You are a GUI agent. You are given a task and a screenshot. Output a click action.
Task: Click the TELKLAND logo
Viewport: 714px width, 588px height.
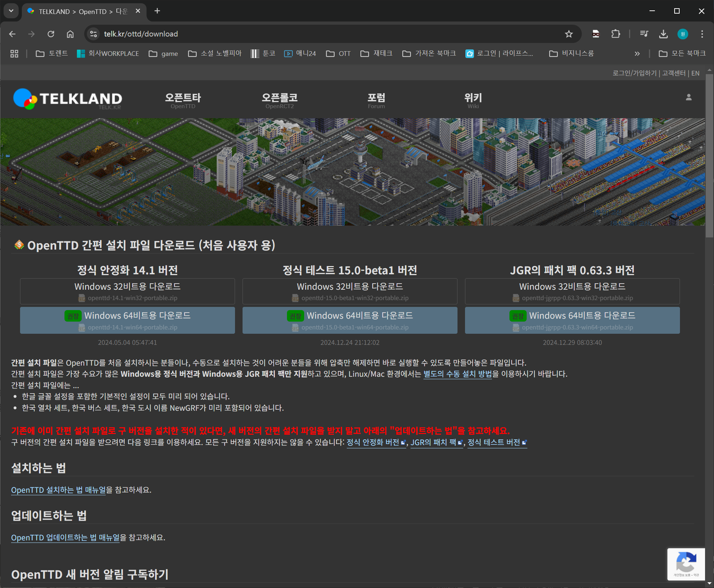(68, 99)
